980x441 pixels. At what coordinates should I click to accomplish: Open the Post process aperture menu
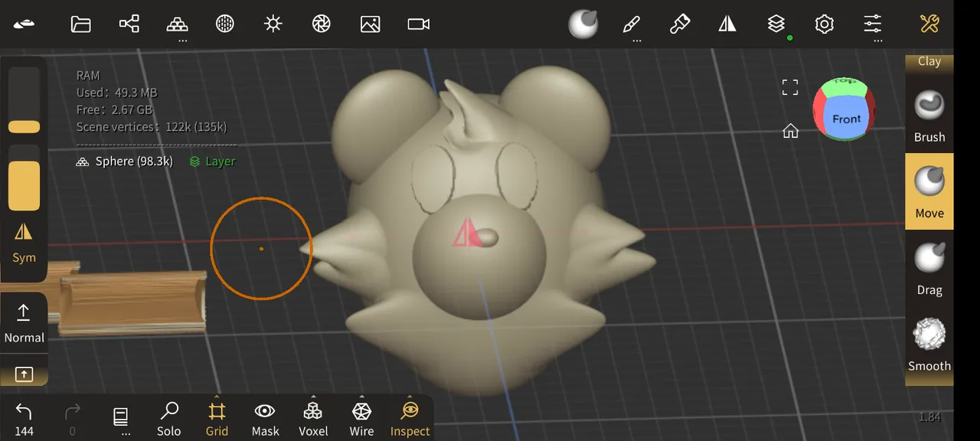pyautogui.click(x=322, y=24)
